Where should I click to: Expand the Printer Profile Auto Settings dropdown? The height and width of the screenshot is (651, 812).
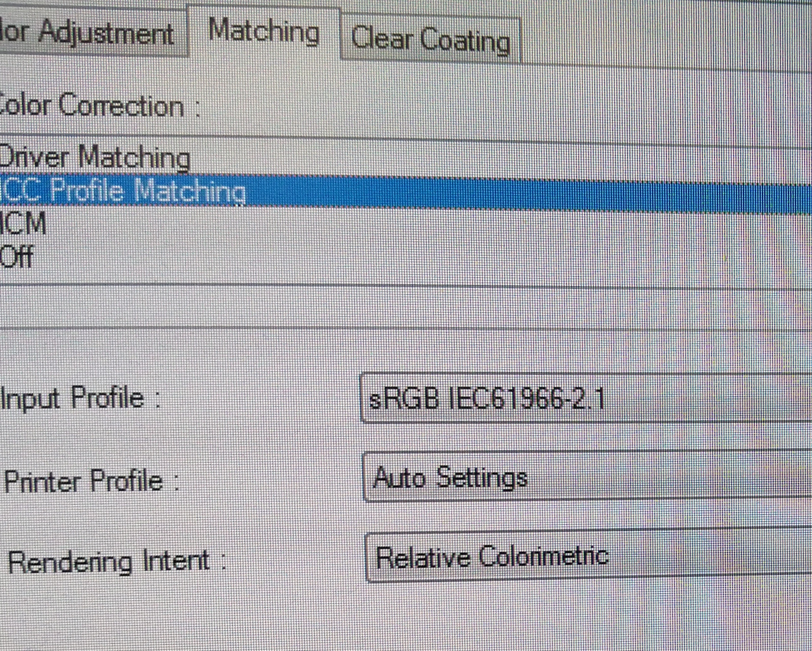(x=586, y=478)
